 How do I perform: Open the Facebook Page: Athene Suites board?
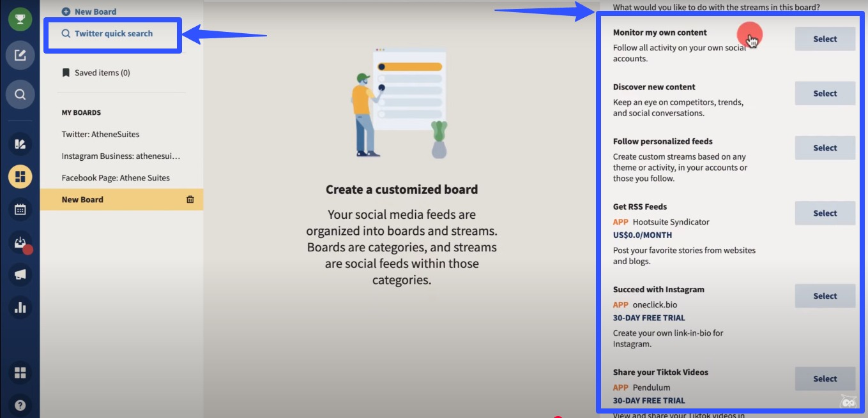coord(115,177)
